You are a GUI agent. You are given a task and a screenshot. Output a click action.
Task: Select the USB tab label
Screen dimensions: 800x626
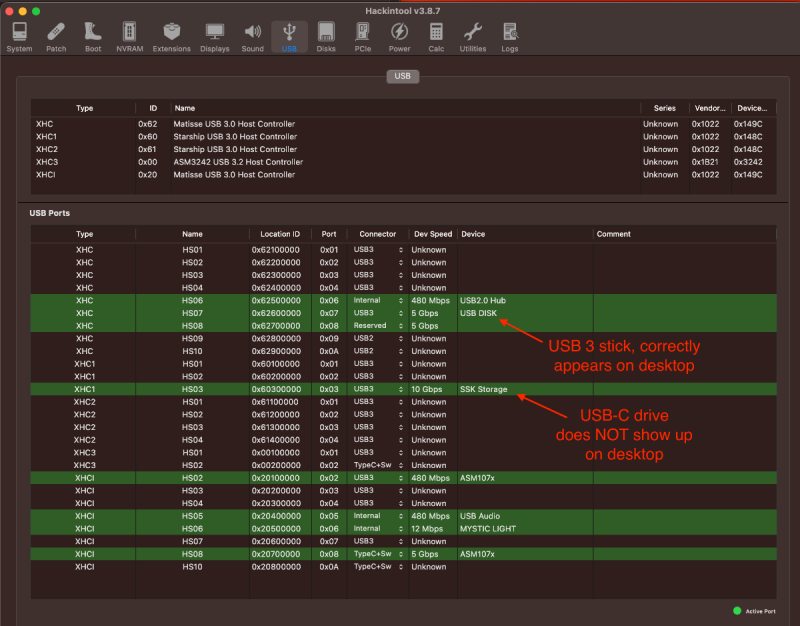pyautogui.click(x=402, y=75)
